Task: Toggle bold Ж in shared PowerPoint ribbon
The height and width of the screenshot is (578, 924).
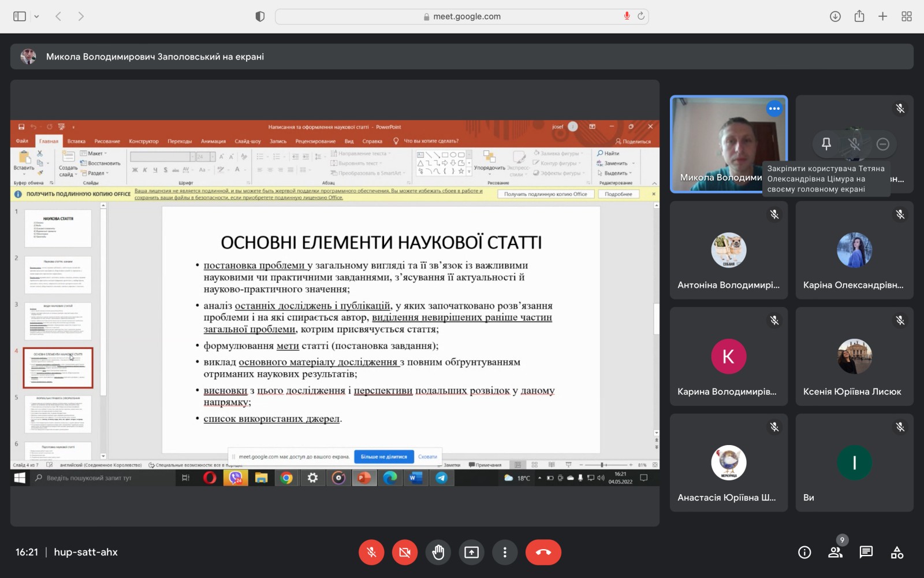Action: [x=135, y=170]
